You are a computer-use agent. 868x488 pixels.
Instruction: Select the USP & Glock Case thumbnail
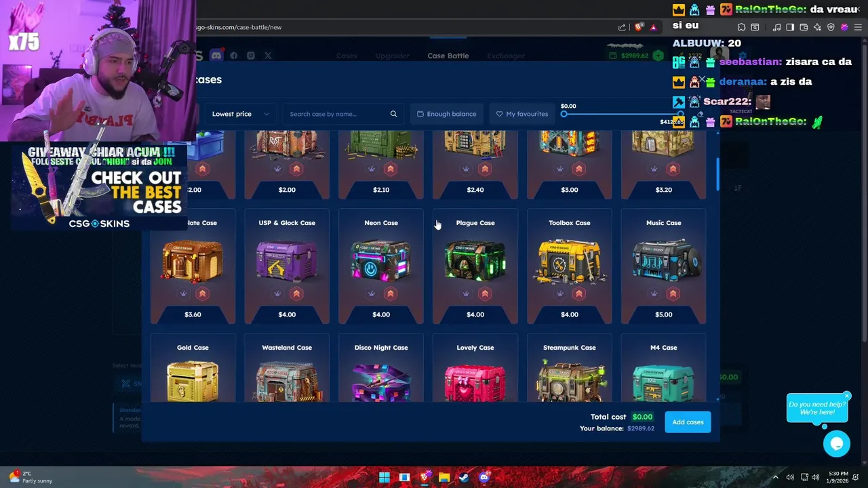coord(287,261)
